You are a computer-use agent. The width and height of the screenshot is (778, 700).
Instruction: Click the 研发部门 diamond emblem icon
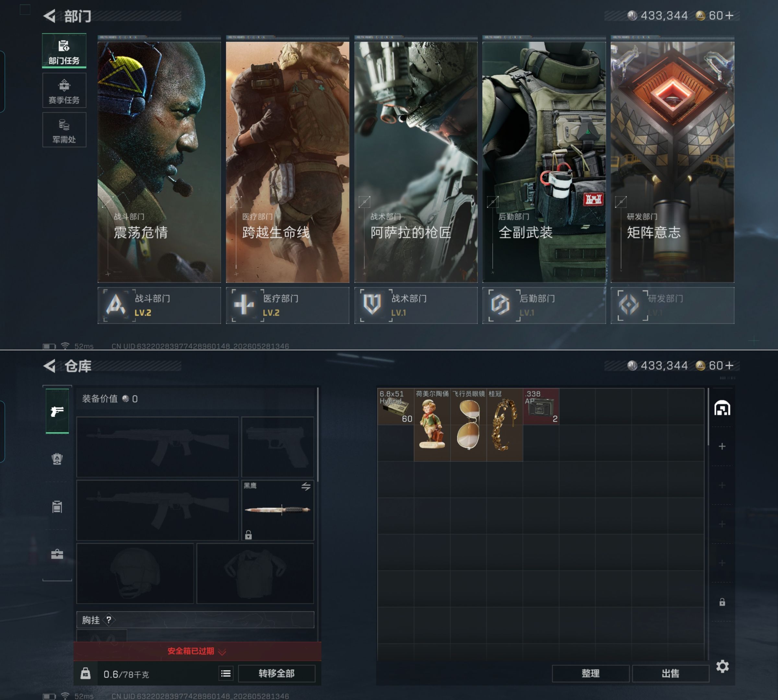point(629,305)
